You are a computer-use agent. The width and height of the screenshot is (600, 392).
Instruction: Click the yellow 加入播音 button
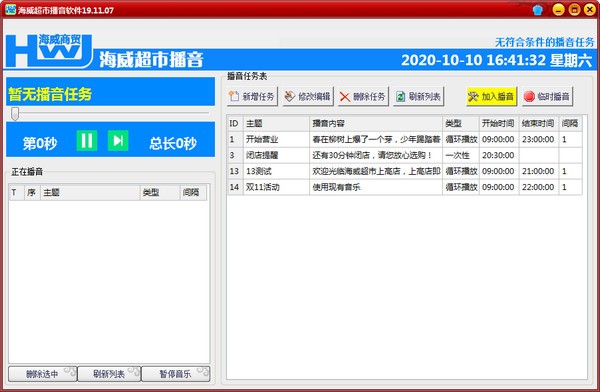[x=492, y=96]
